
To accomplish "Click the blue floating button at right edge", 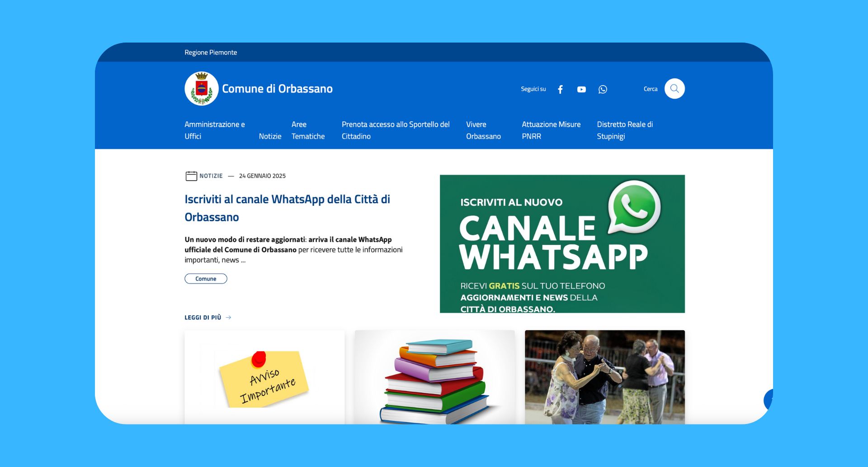I will point(768,400).
